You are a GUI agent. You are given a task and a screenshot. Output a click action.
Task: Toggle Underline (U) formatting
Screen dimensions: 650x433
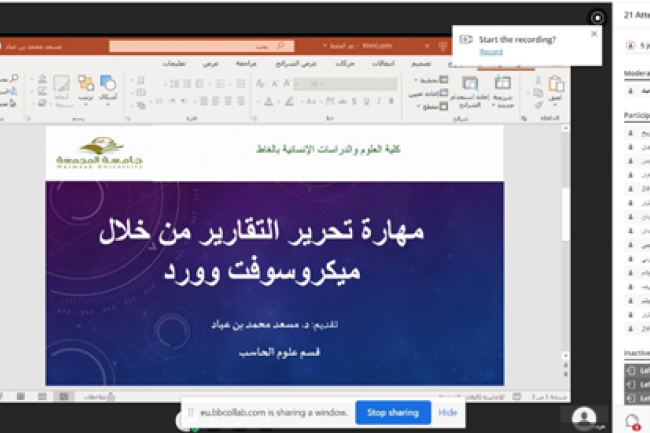pos(366,101)
